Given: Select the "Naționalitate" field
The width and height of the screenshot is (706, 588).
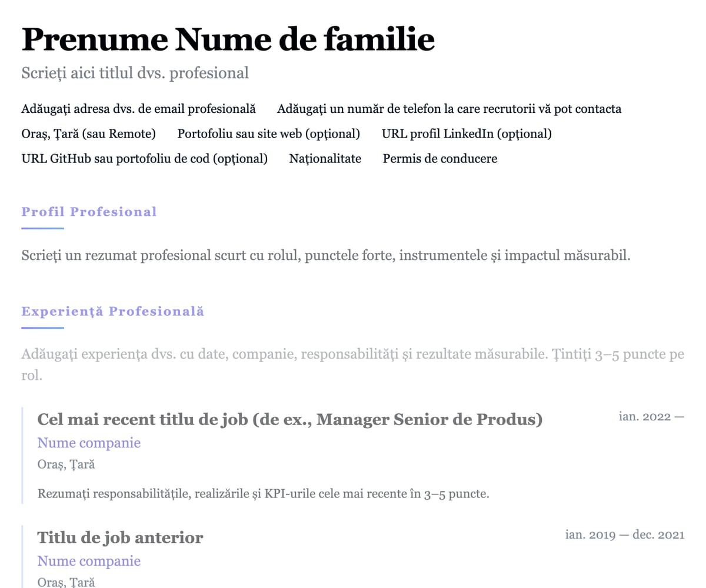Looking at the screenshot, I should [325, 158].
